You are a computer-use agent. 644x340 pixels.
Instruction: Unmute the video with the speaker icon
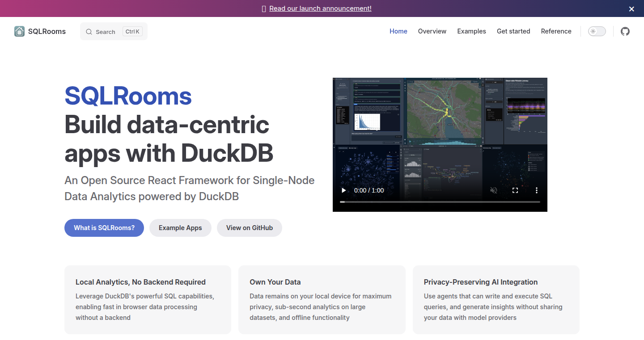tap(494, 190)
